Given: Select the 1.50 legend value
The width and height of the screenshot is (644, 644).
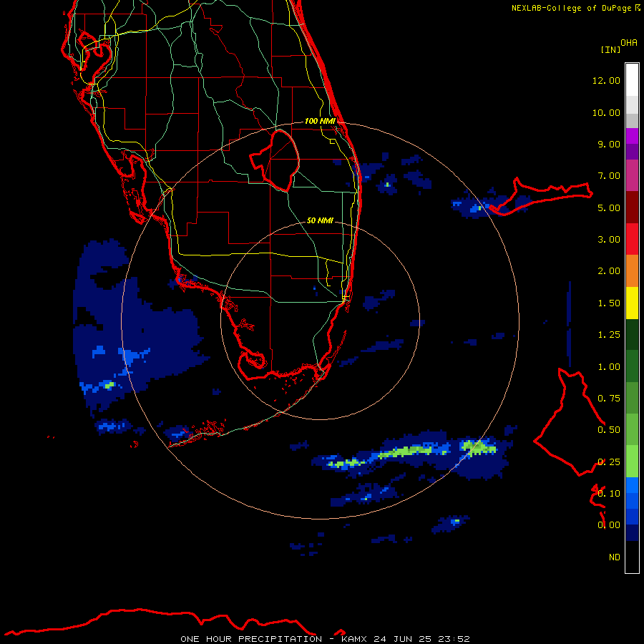Looking at the screenshot, I should (x=609, y=303).
